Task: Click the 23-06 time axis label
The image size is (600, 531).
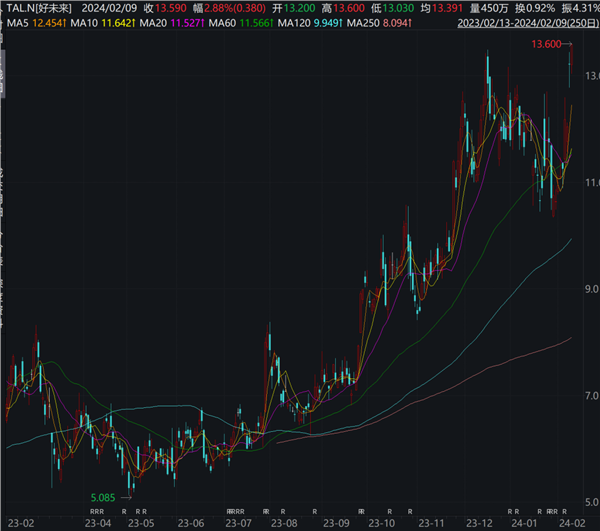Action: pyautogui.click(x=191, y=523)
